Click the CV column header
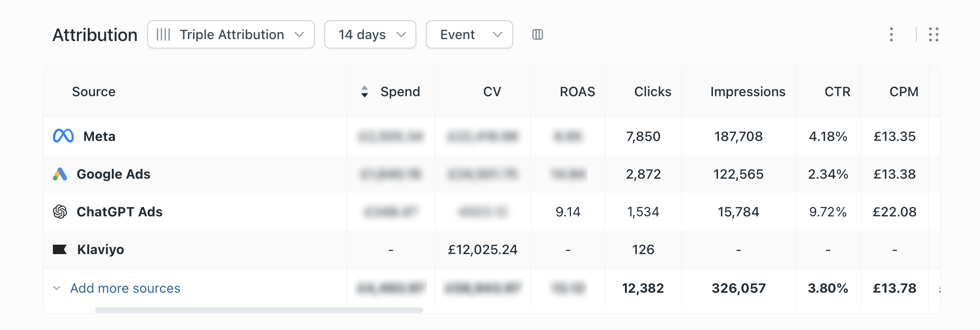Image resolution: width=980 pixels, height=330 pixels. pos(492,91)
